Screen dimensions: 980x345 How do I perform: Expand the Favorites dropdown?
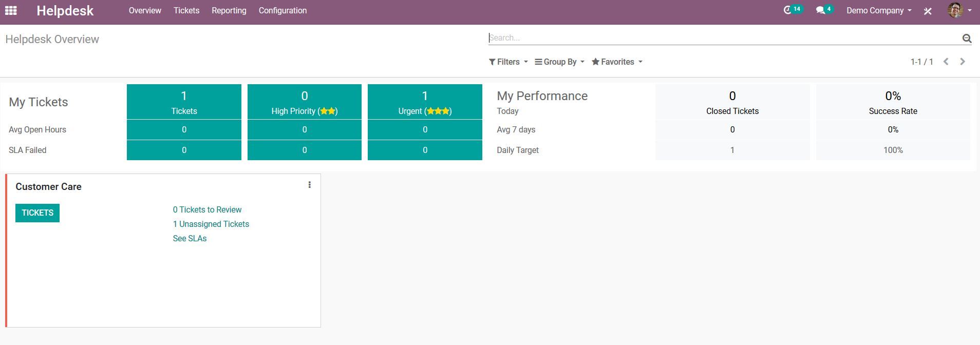617,62
